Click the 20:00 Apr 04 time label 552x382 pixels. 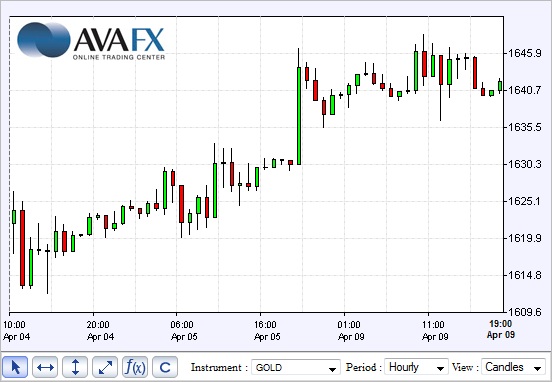(x=100, y=331)
